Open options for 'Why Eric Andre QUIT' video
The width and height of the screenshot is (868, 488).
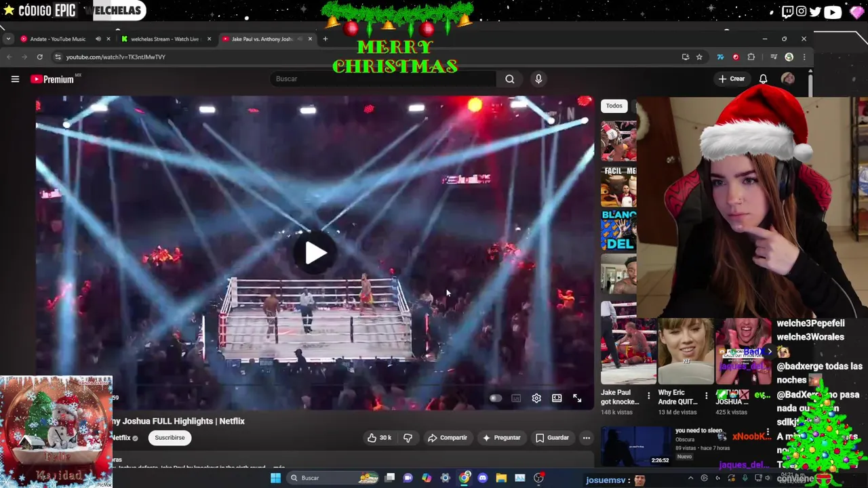(706, 396)
